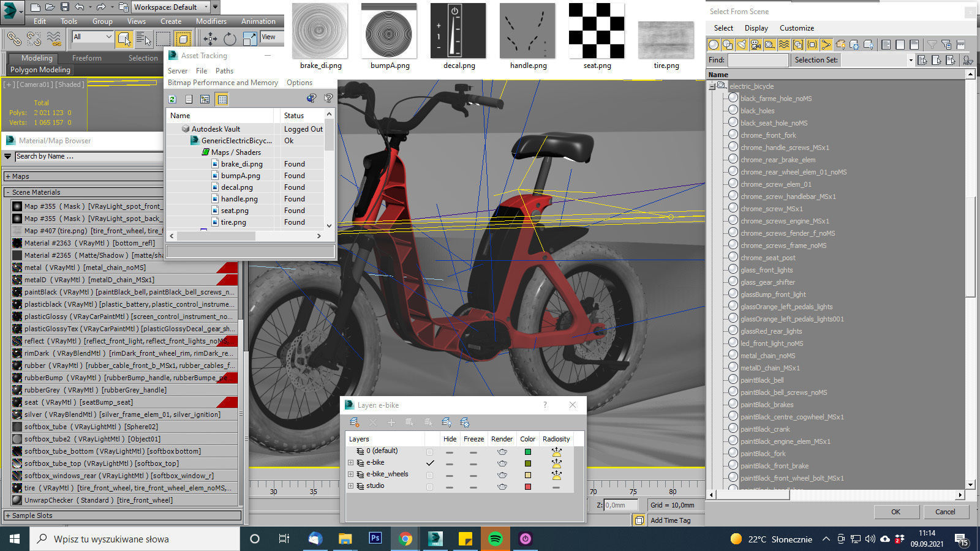Click the Spotify icon in the Windows taskbar

(496, 539)
